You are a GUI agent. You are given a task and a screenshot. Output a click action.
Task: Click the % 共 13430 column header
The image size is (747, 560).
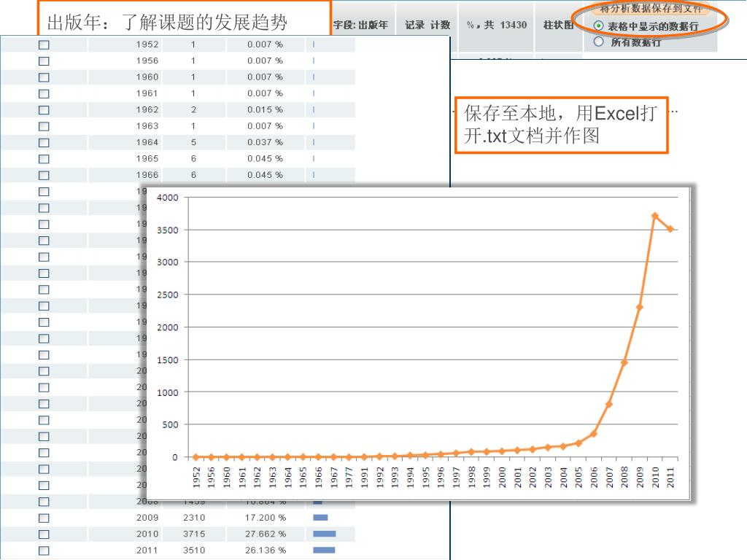[x=496, y=26]
